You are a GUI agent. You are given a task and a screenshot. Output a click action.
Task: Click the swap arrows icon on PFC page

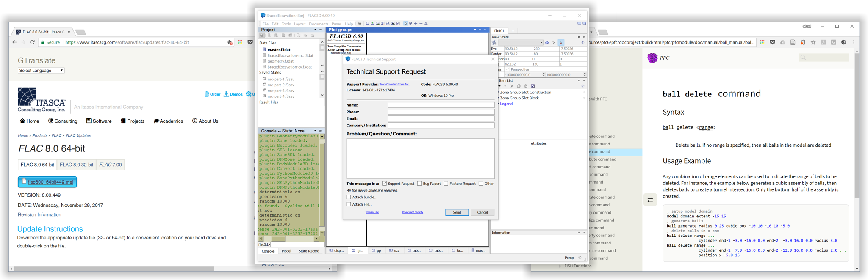(x=650, y=200)
